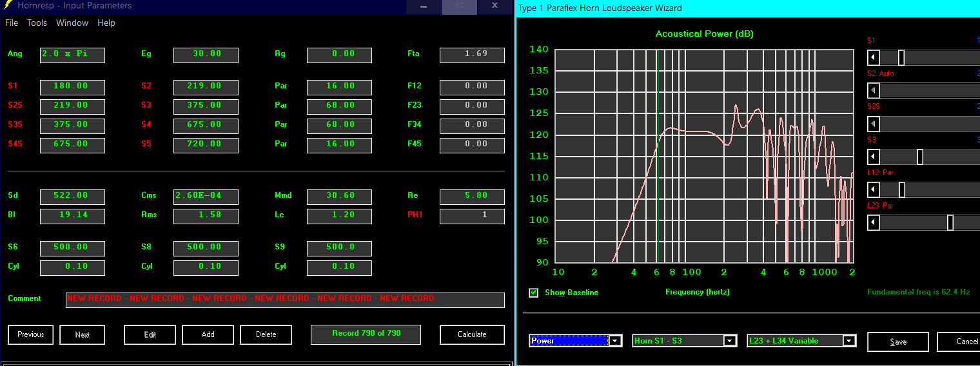
Task: Click the Calculate button
Action: [472, 334]
